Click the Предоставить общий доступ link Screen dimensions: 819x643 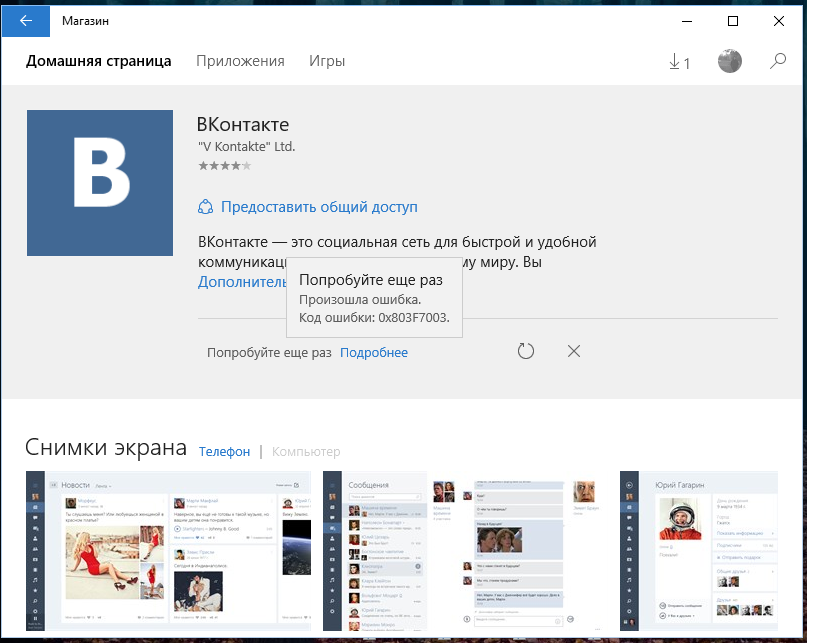tap(319, 207)
